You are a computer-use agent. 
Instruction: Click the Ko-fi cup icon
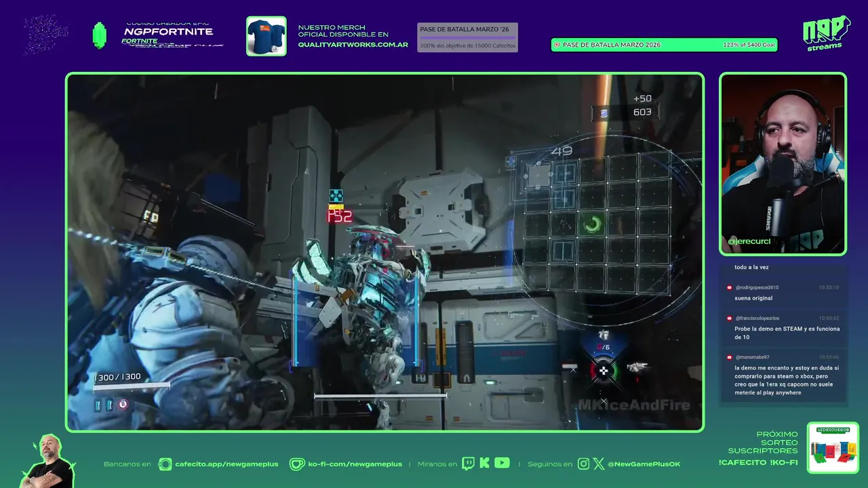click(297, 464)
